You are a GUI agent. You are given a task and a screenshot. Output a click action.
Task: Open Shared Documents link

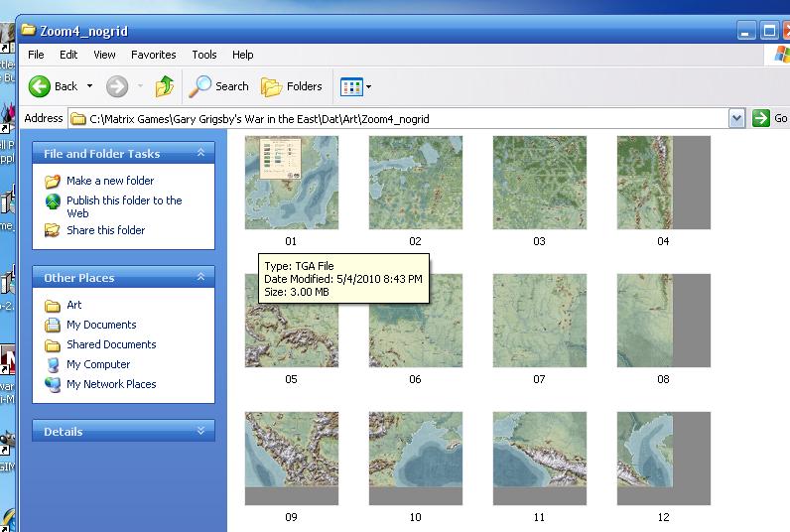point(111,344)
